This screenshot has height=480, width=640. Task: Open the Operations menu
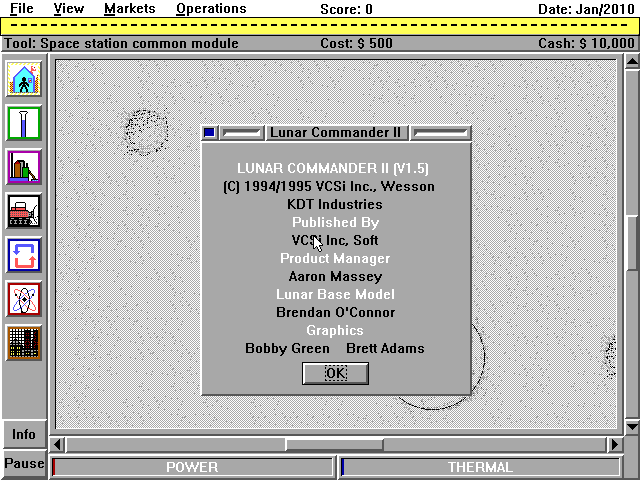coord(211,9)
